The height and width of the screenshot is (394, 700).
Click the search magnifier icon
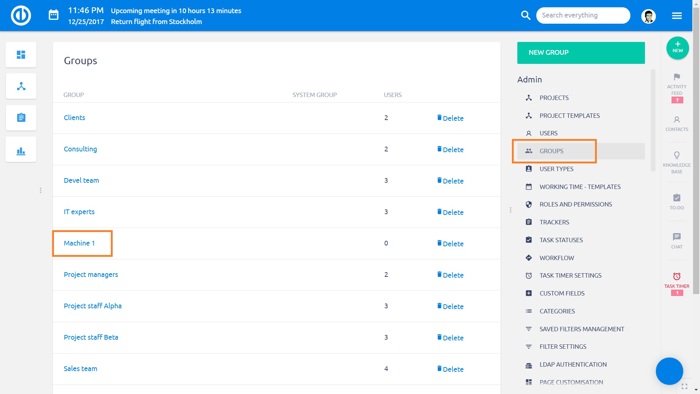coord(525,15)
